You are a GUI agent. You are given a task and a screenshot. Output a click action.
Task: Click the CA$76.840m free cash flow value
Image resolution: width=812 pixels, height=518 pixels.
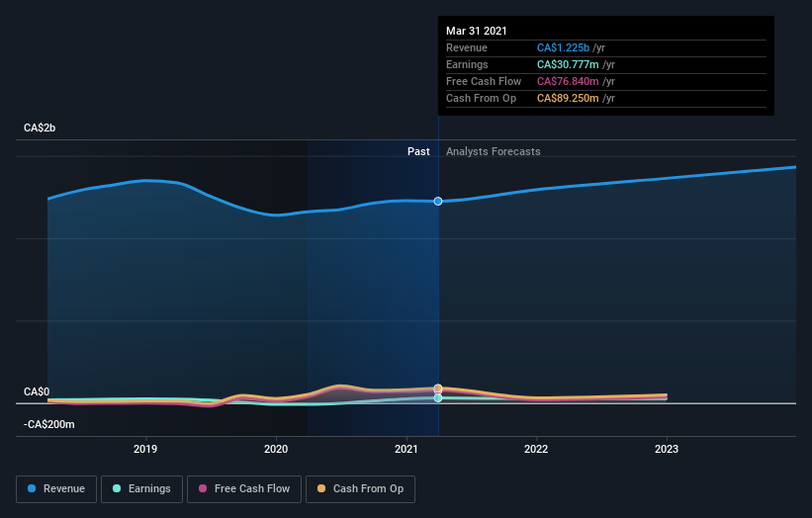(x=568, y=81)
